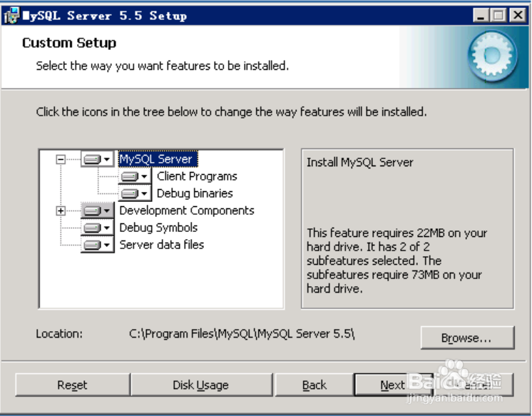Select the Debug binaries tree item
The width and height of the screenshot is (532, 416).
[195, 193]
